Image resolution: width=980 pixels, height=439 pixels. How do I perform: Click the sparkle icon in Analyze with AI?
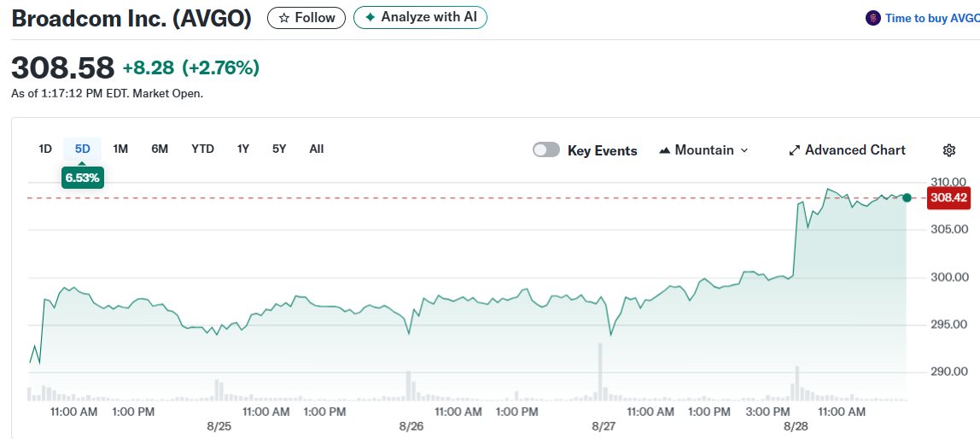click(x=370, y=18)
